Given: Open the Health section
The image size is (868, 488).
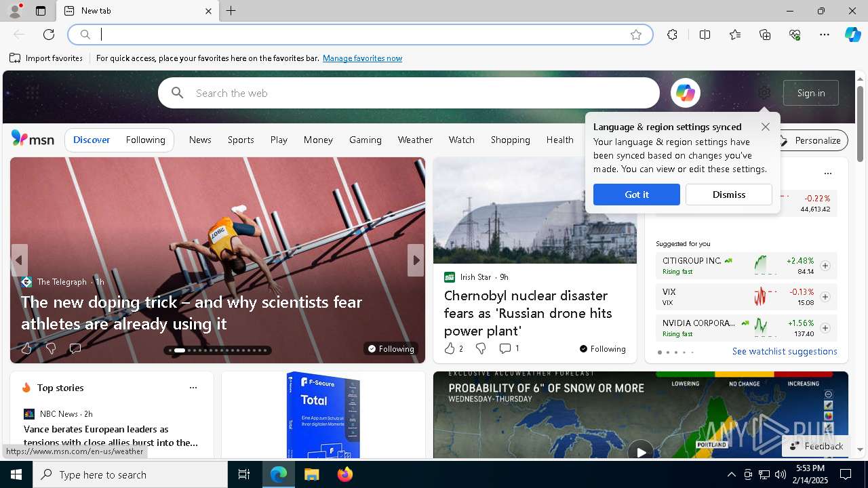Looking at the screenshot, I should click(559, 140).
